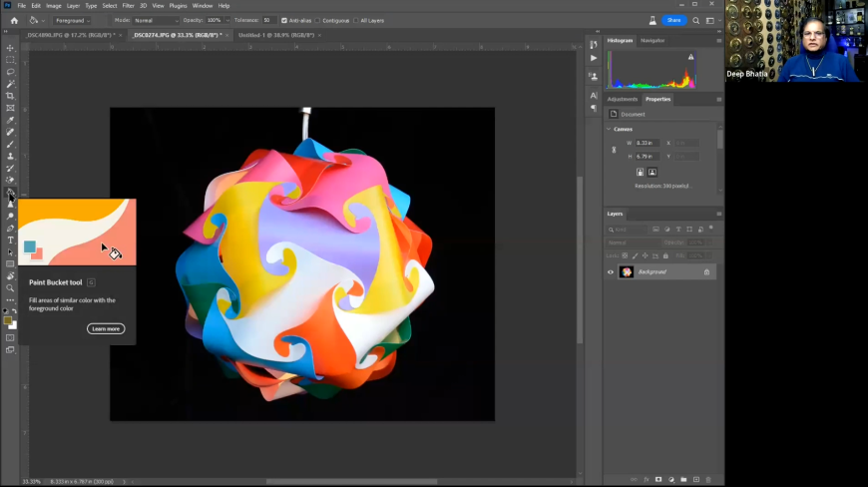The image size is (868, 487).
Task: Enable the All Layers checkbox
Action: pyautogui.click(x=356, y=20)
